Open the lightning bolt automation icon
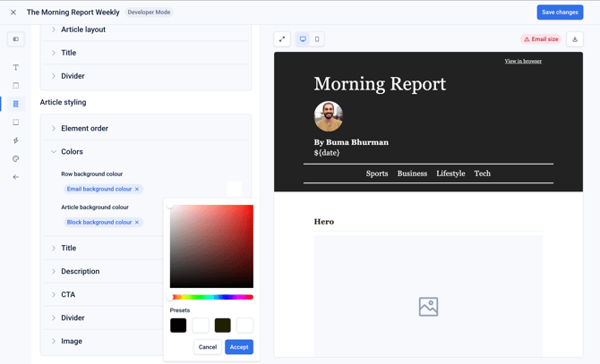600x364 pixels. tap(16, 140)
